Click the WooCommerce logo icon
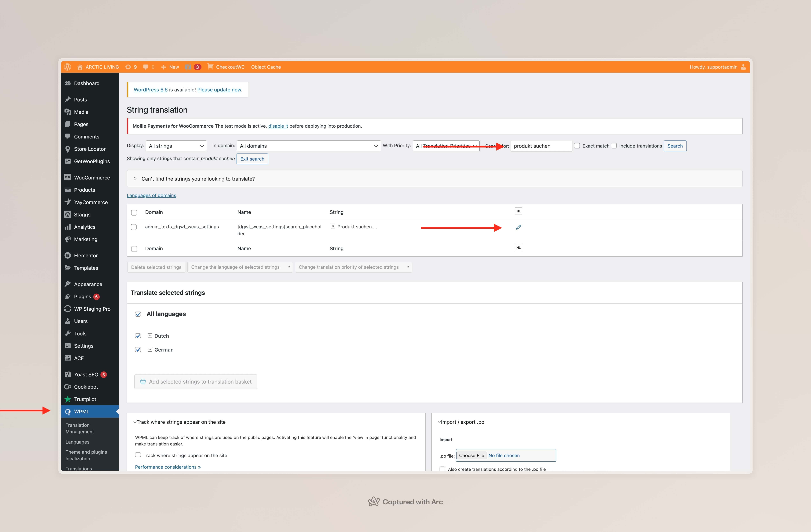Screen dimensions: 811x532 point(67,177)
